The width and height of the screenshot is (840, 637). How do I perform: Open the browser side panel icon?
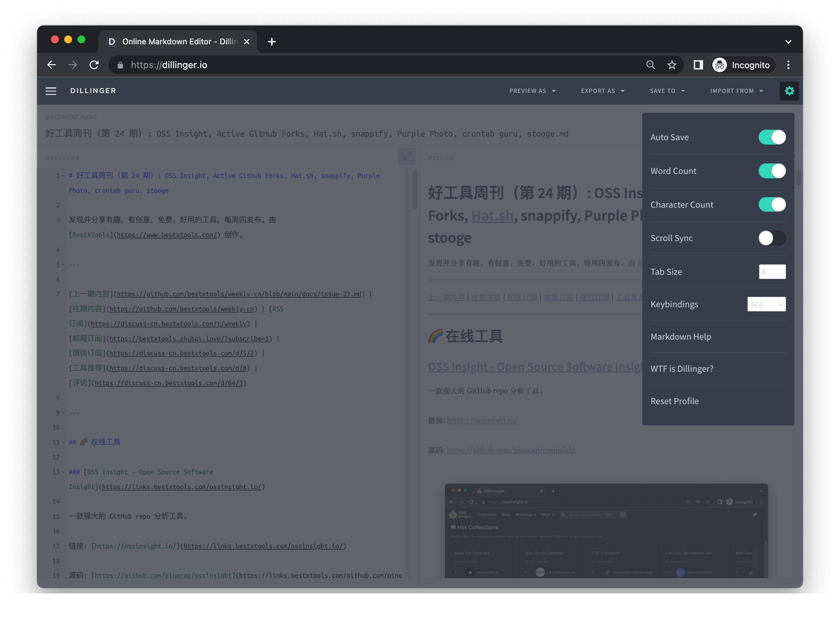(698, 65)
